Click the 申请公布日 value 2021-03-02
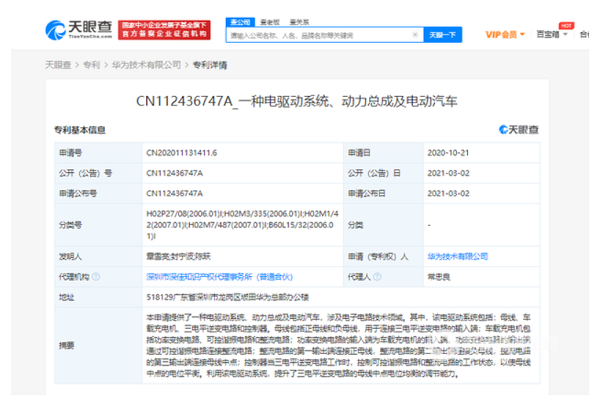This screenshot has width=600, height=400. pos(448,193)
